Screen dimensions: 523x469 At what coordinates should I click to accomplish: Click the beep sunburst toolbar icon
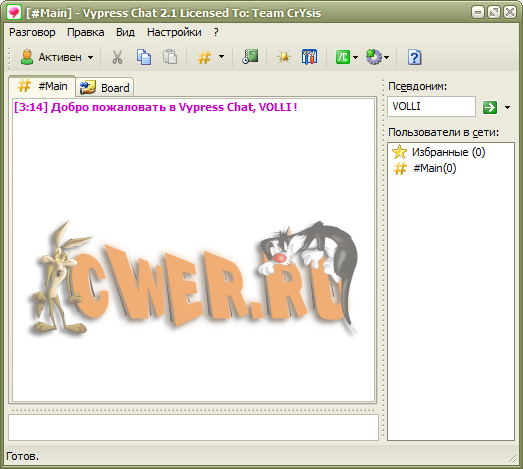(284, 57)
